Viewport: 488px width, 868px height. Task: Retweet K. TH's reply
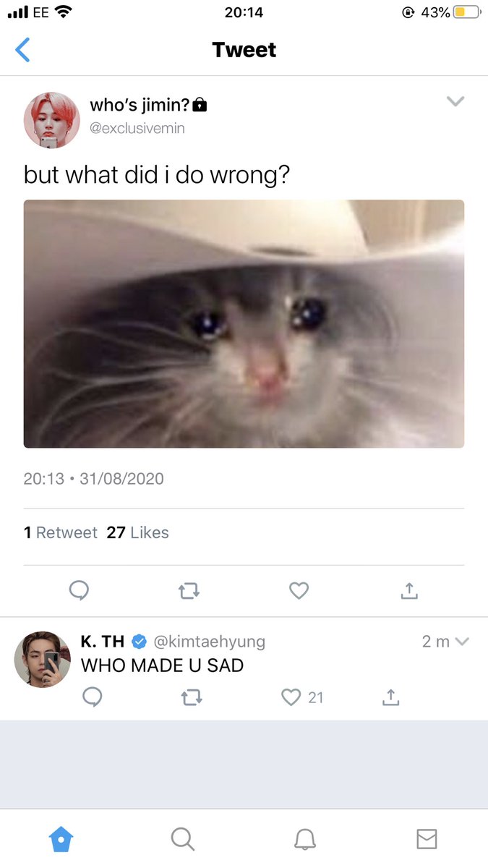pos(192,697)
